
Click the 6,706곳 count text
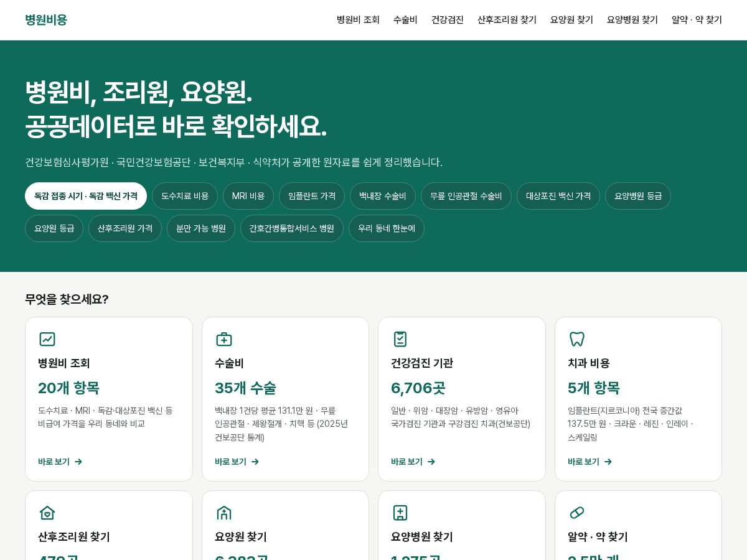coord(418,388)
